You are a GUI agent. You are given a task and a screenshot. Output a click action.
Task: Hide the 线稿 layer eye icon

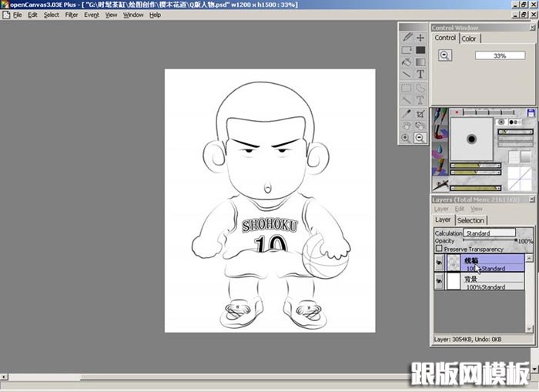point(439,263)
